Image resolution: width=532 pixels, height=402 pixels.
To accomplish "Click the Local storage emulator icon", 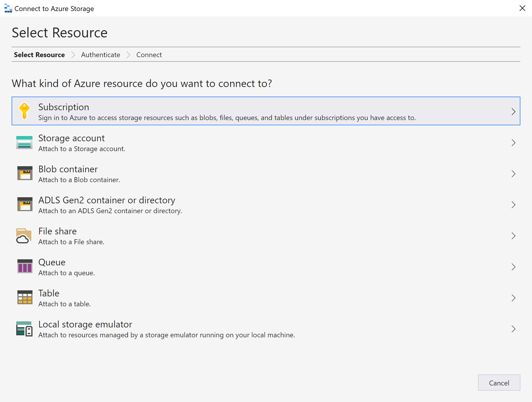I will click(x=24, y=329).
